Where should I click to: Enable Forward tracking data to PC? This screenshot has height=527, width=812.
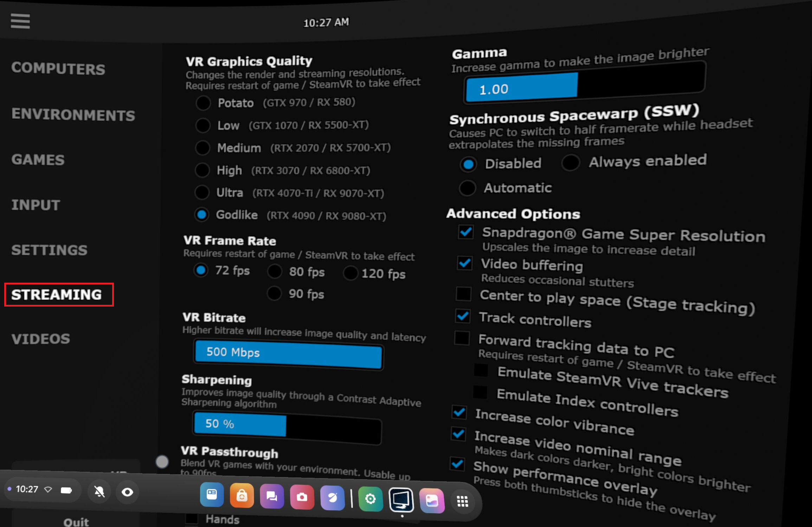point(462,338)
